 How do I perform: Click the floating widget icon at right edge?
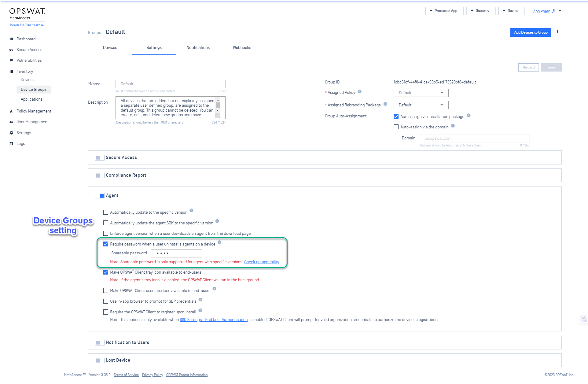(583, 319)
